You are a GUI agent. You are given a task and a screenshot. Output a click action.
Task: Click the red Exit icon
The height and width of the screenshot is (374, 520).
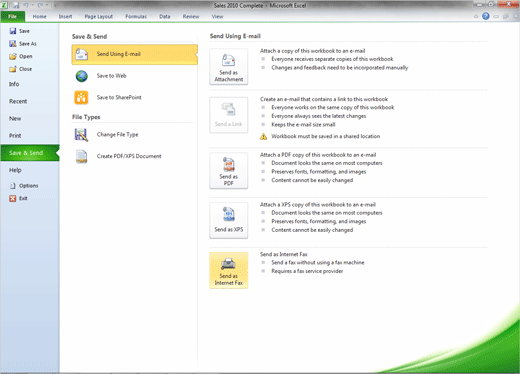(x=13, y=198)
